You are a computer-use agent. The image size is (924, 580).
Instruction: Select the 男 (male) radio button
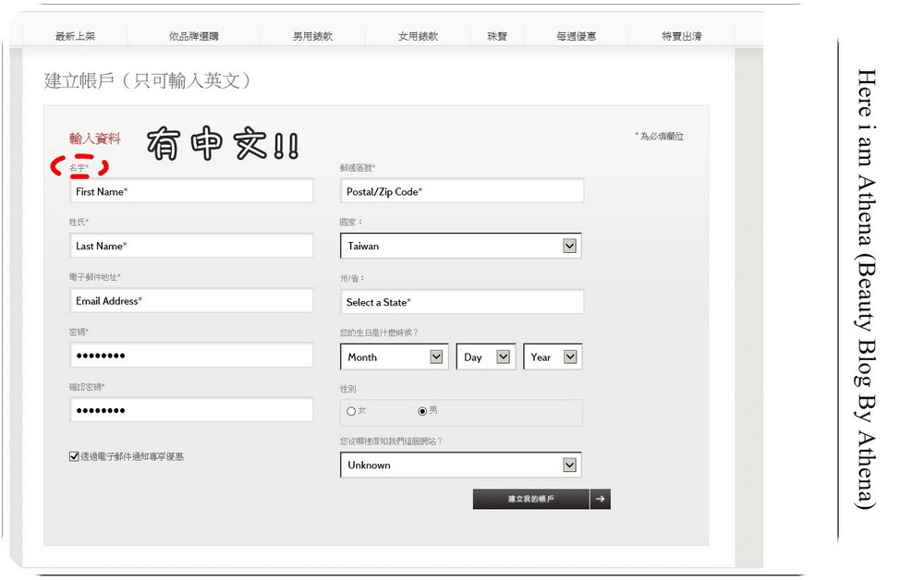click(x=422, y=411)
